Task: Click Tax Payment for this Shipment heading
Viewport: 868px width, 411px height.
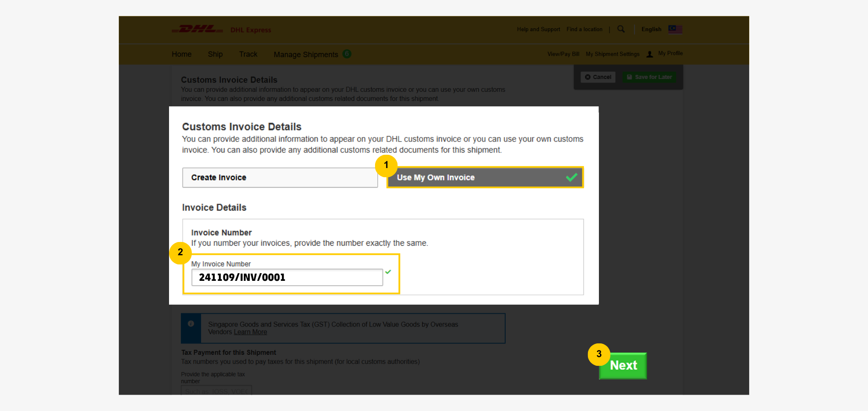Action: point(228,353)
